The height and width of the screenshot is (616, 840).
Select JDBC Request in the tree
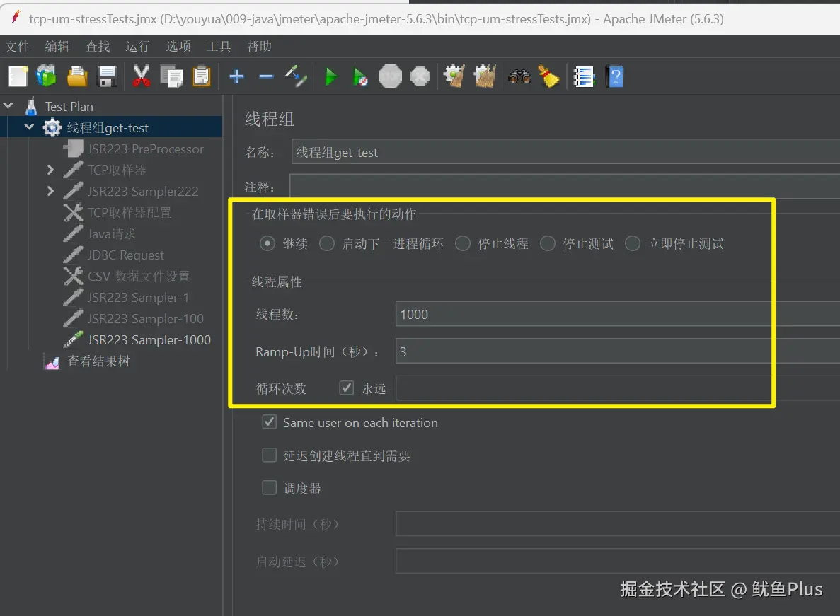(x=125, y=255)
